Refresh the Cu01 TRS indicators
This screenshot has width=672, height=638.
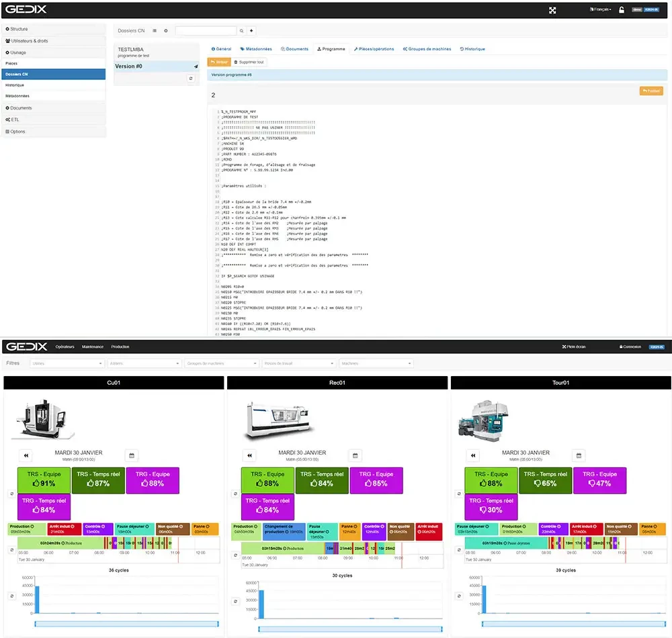(11, 494)
